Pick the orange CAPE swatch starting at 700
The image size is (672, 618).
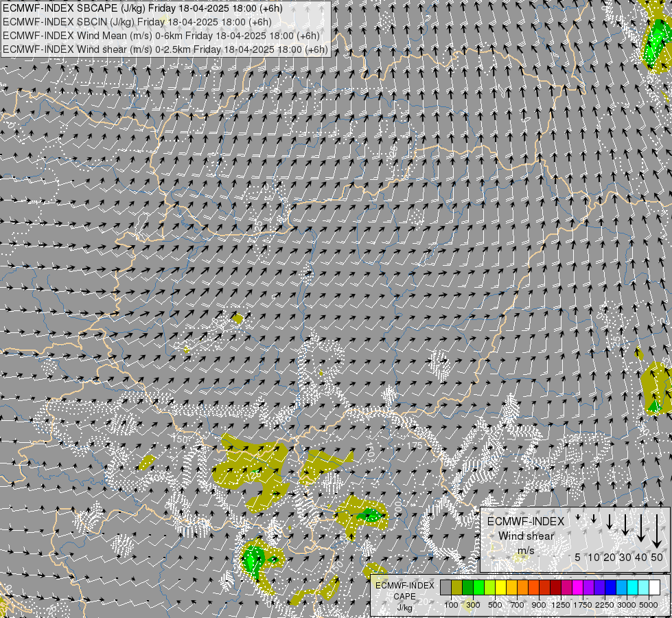click(523, 587)
